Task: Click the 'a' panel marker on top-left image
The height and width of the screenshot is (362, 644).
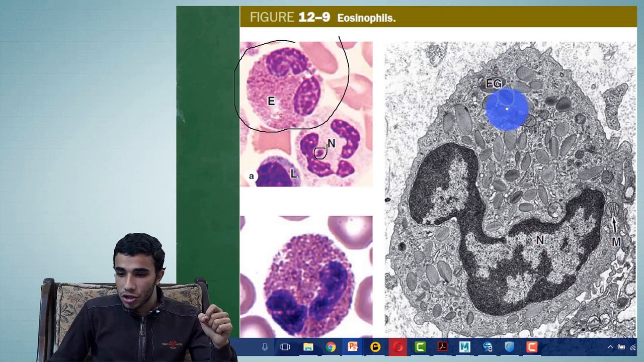Action: coord(251,176)
